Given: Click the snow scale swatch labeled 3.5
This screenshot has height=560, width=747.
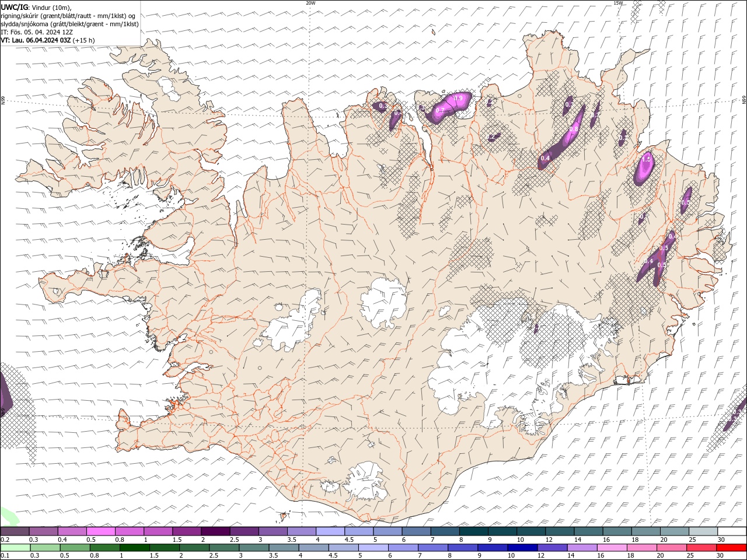Looking at the screenshot, I should (302, 531).
